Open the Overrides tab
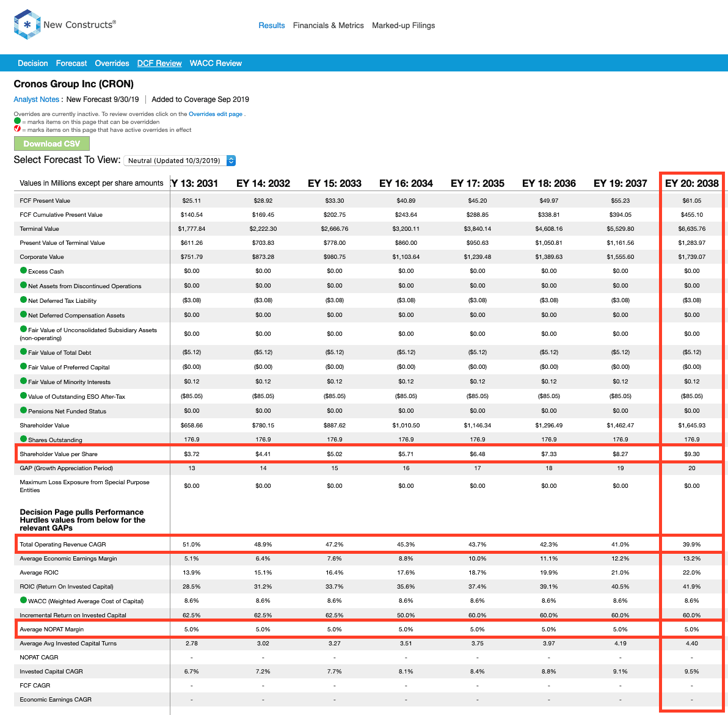 (112, 63)
